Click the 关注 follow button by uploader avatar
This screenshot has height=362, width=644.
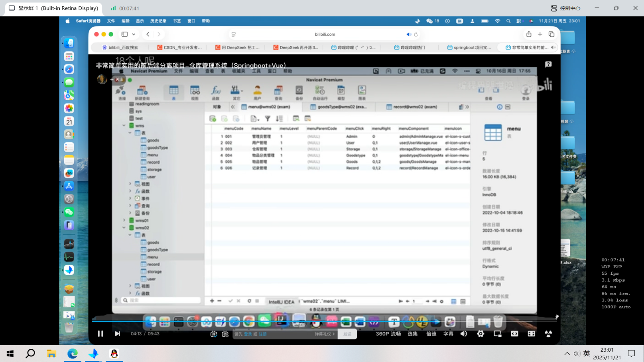(117, 79)
